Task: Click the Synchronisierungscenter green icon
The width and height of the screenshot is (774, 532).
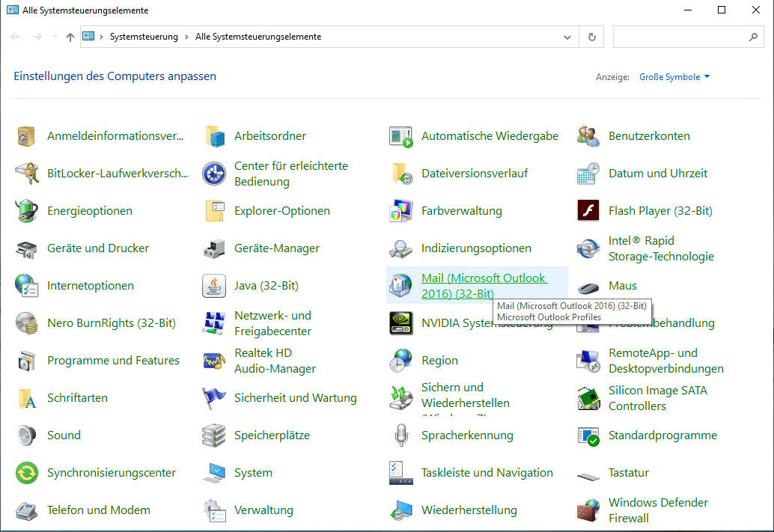Action: [x=27, y=474]
